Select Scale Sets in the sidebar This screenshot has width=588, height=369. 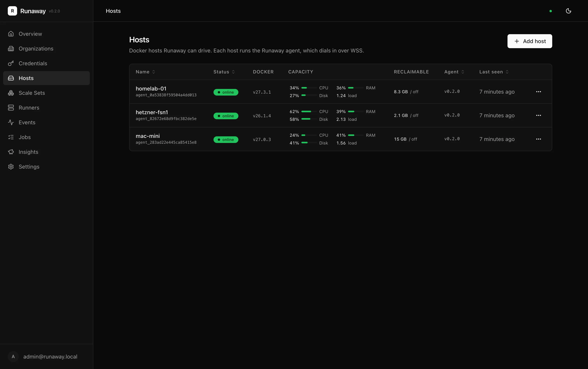46,93
